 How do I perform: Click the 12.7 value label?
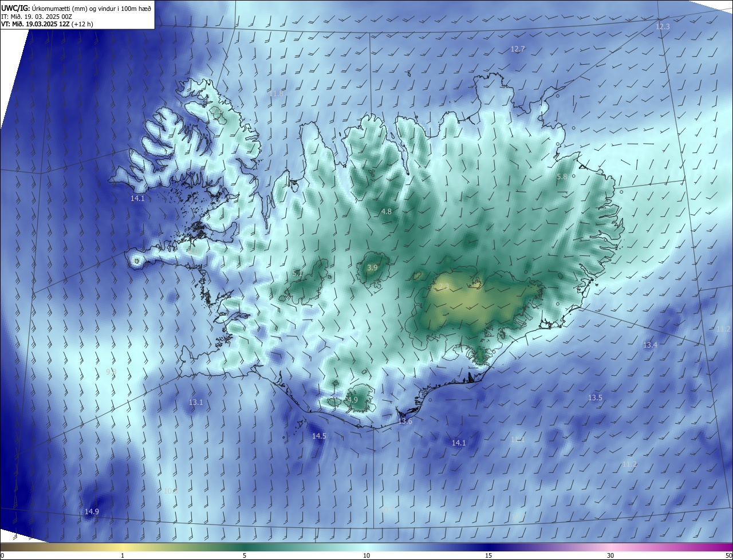[x=518, y=49]
